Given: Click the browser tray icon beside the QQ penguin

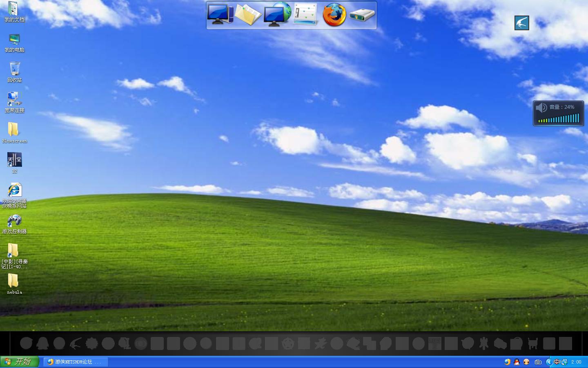Looking at the screenshot, I should tap(507, 362).
